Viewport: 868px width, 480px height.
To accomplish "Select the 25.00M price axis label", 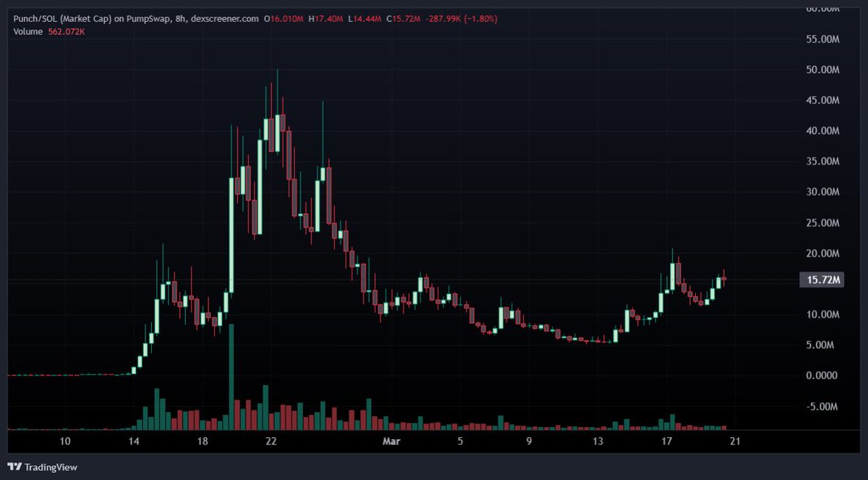I will (824, 223).
